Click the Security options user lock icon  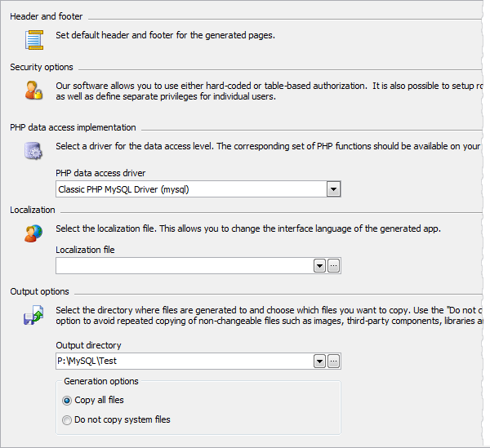point(33,90)
